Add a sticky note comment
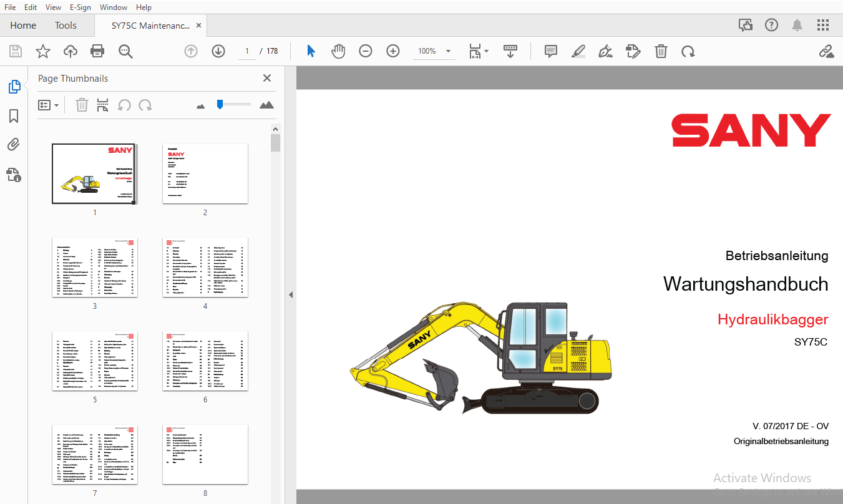 coord(551,51)
